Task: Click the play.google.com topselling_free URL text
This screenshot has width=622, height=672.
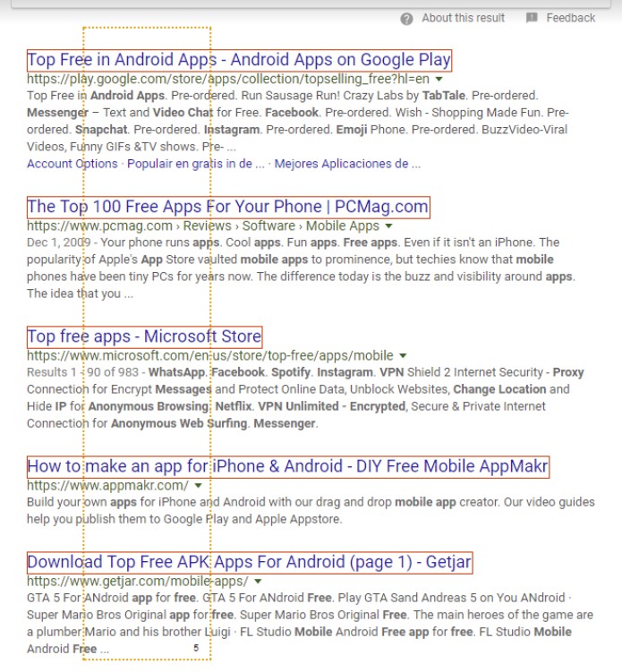Action: pos(228,80)
